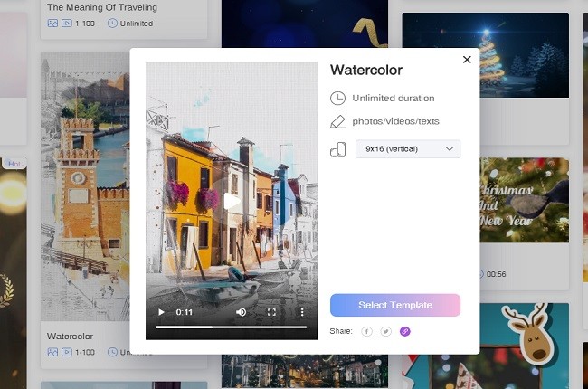Click the Watercolor dialog heading
Viewport: 588px width, 389px height.
pyautogui.click(x=366, y=71)
